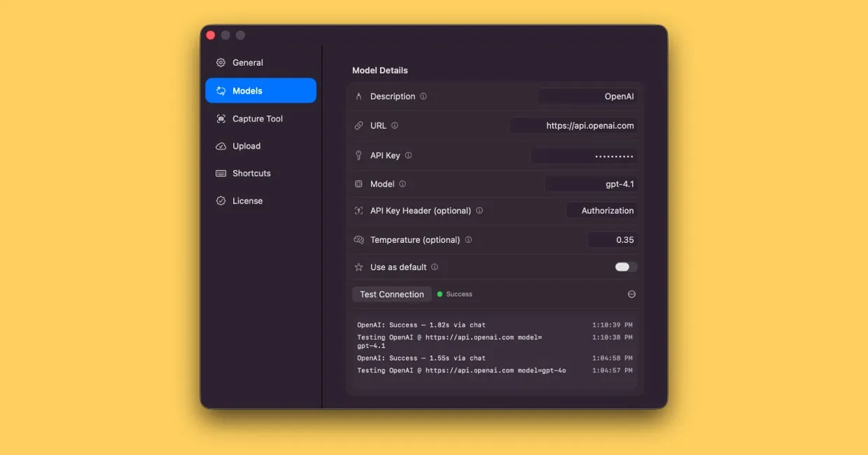Collapse the test log using the minus icon

[x=631, y=294]
